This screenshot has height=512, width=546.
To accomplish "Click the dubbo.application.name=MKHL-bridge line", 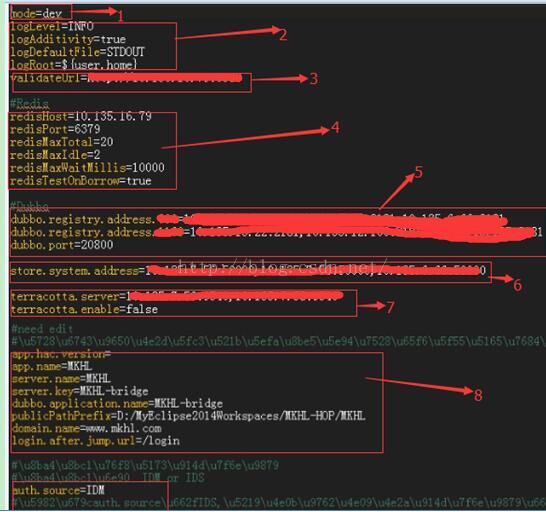I will tap(117, 404).
